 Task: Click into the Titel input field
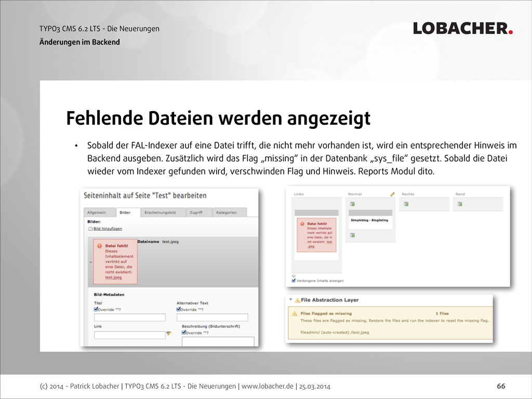tap(129, 317)
